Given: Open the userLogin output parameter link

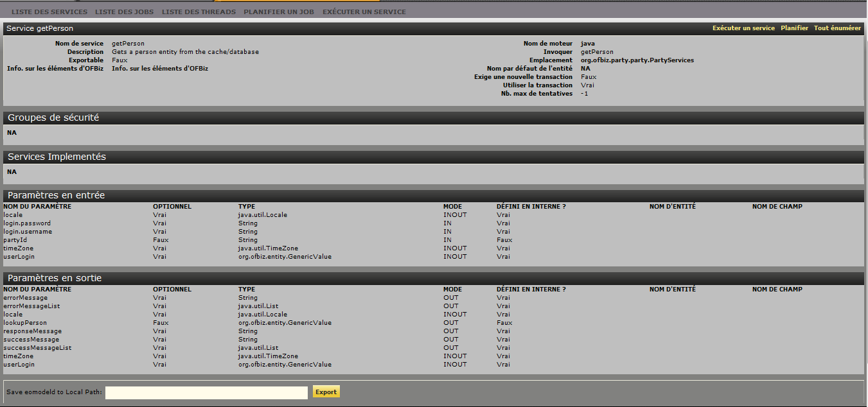Looking at the screenshot, I should click(19, 364).
